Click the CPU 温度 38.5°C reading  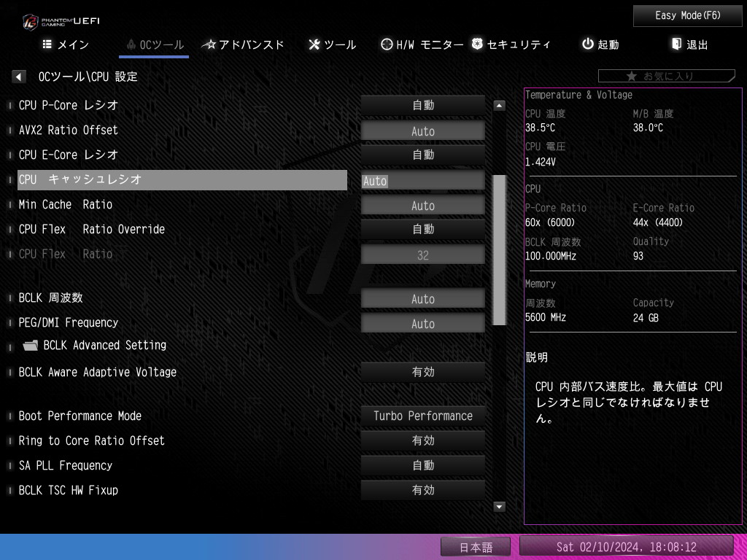(540, 128)
